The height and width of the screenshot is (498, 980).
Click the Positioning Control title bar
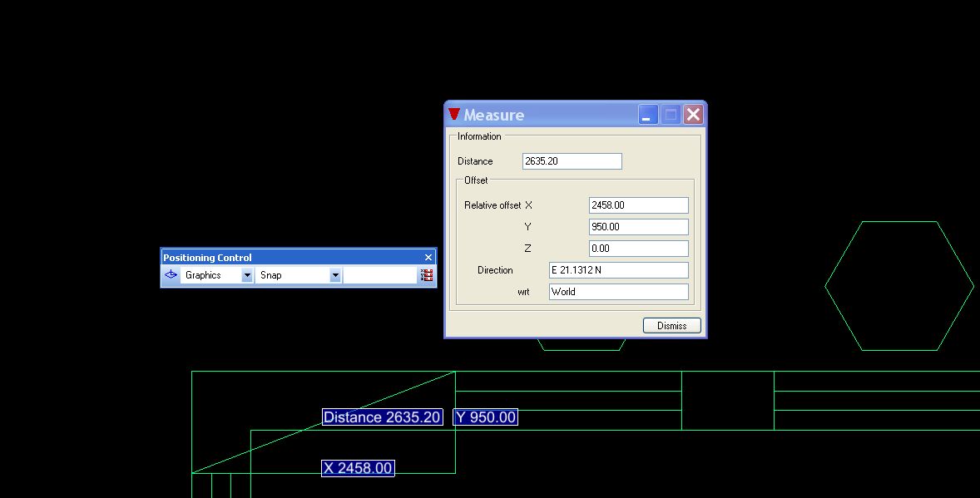point(298,258)
